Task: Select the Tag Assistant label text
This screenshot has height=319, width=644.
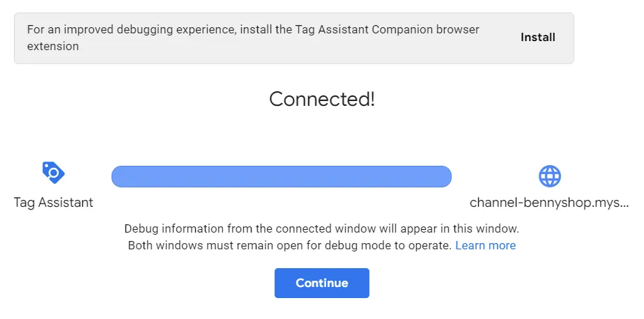Action: point(53,203)
